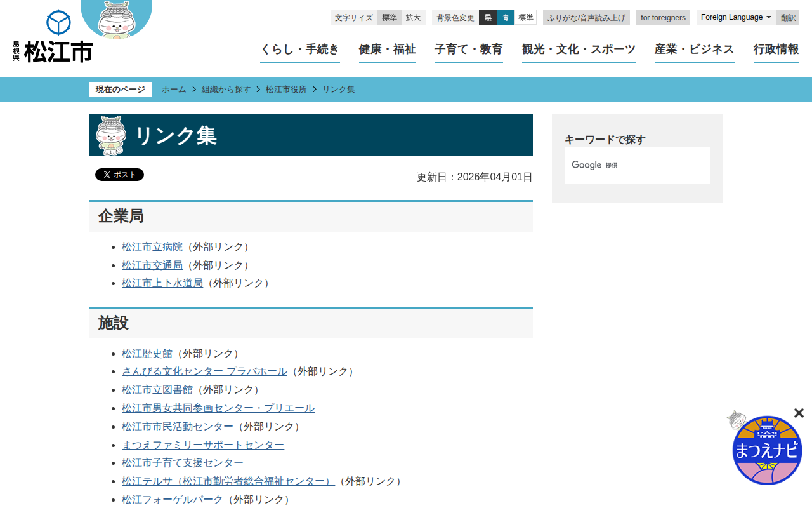Click the Google keyword search field
The height and width of the screenshot is (508, 812).
638,165
